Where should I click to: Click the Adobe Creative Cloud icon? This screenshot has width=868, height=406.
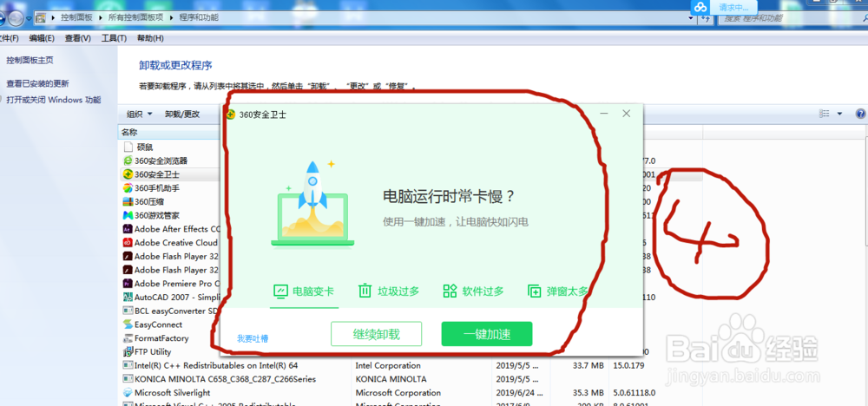[128, 243]
